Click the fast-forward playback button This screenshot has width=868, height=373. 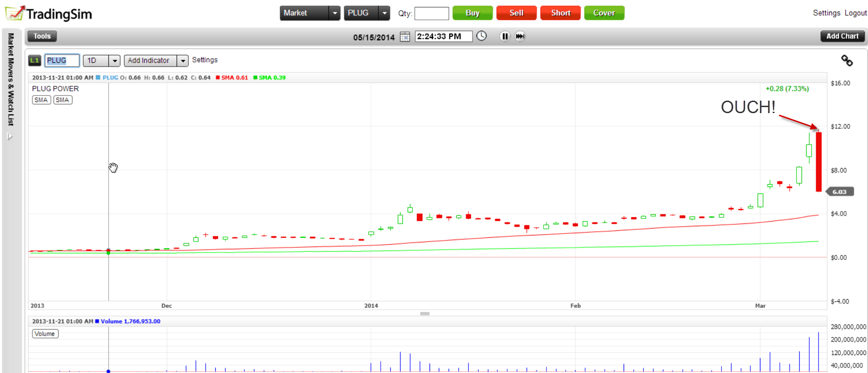pyautogui.click(x=520, y=36)
